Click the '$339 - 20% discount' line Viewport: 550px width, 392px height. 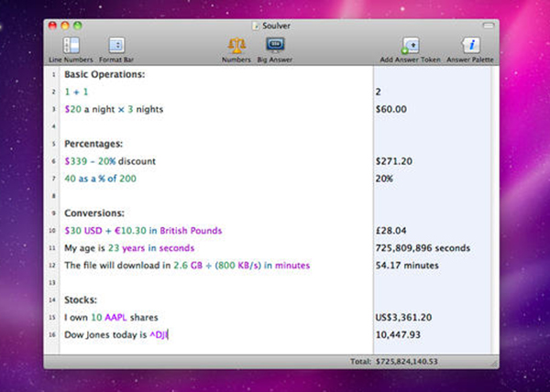point(110,161)
